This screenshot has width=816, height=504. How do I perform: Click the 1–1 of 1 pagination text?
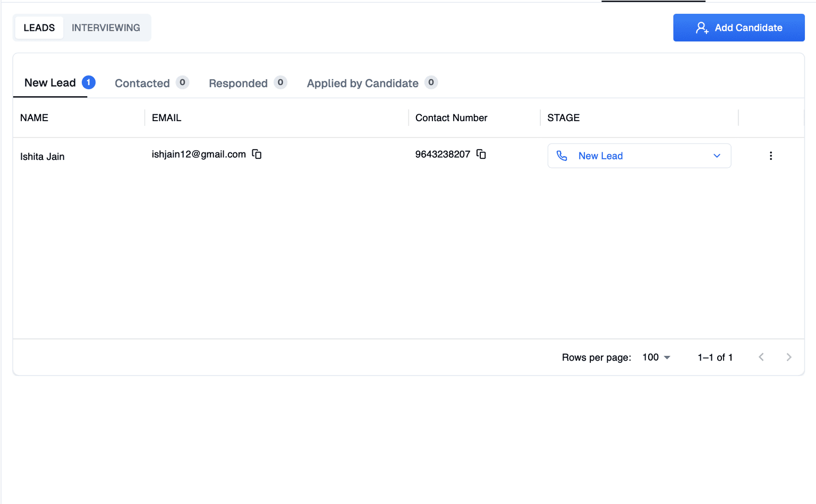715,357
